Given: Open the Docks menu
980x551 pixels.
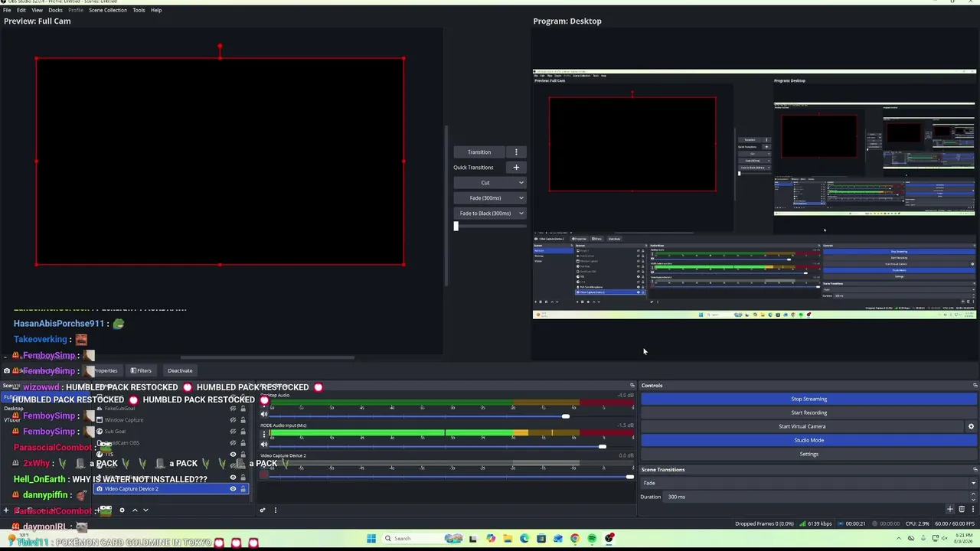Looking at the screenshot, I should [55, 10].
